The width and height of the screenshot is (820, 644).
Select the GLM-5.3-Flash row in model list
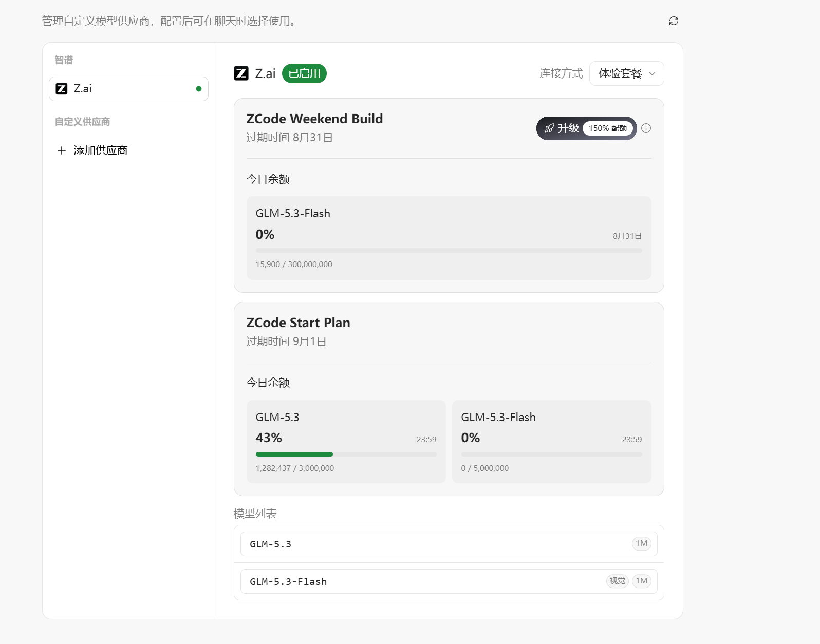[x=449, y=581]
